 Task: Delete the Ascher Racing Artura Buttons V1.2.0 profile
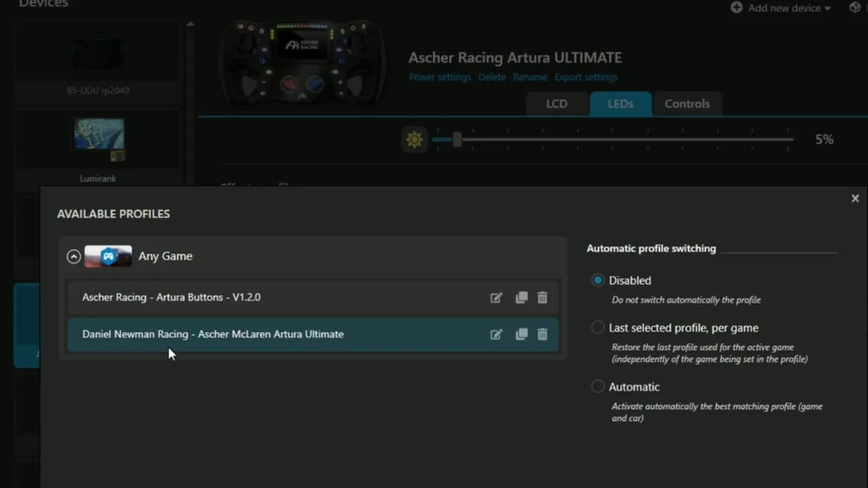(542, 298)
